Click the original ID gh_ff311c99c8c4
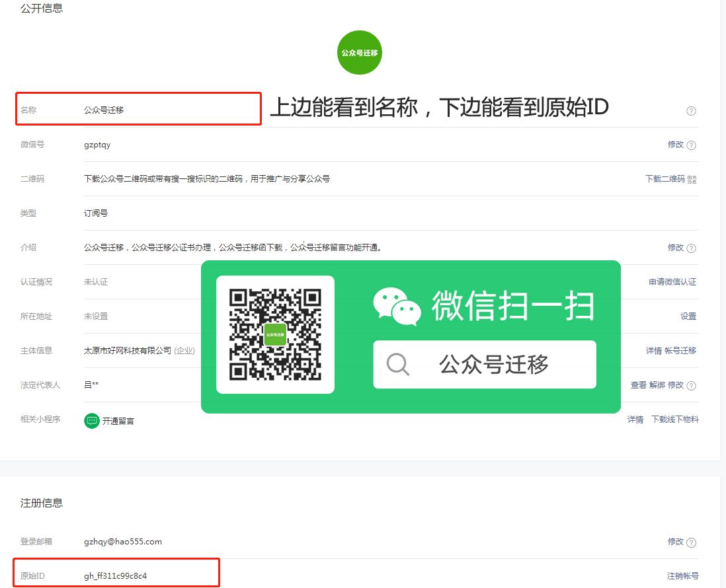 (115, 576)
